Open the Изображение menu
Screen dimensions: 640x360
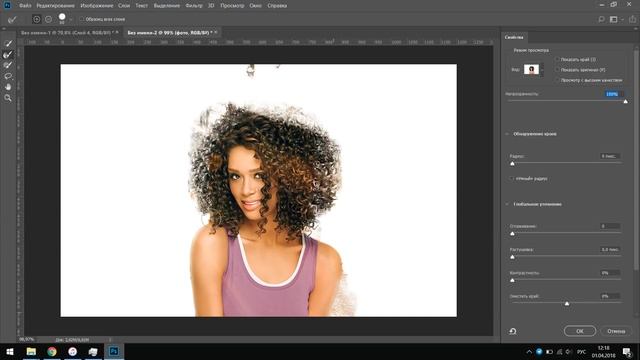tap(97, 6)
